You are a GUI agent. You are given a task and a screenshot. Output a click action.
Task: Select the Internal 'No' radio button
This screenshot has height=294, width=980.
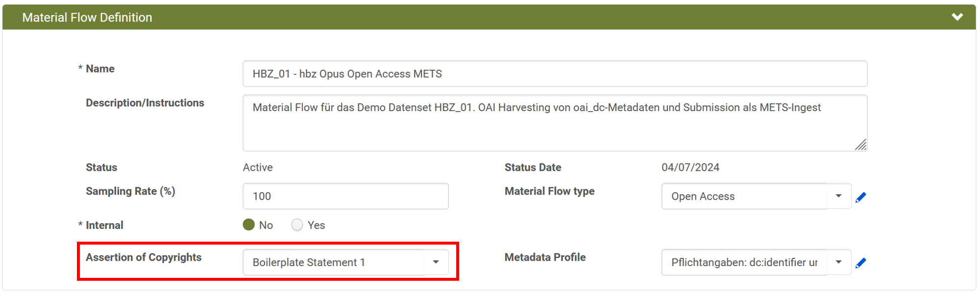(249, 225)
